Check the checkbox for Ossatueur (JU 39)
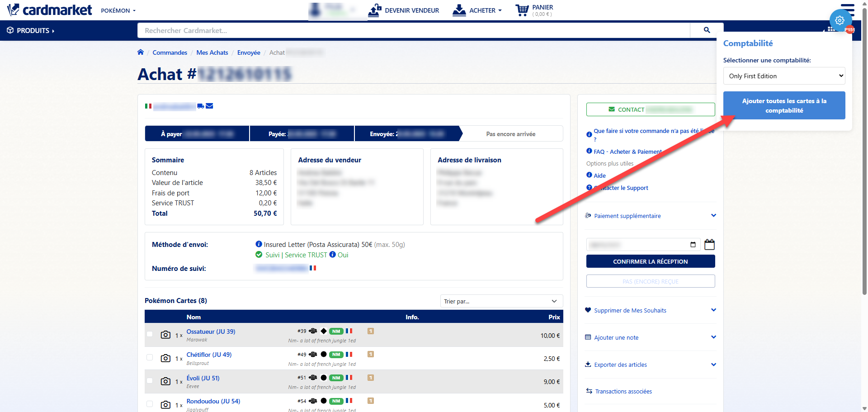 150,334
